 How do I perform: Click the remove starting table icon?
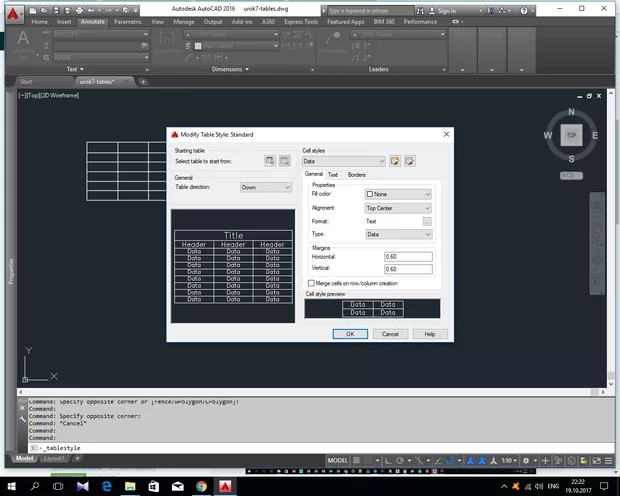[284, 160]
